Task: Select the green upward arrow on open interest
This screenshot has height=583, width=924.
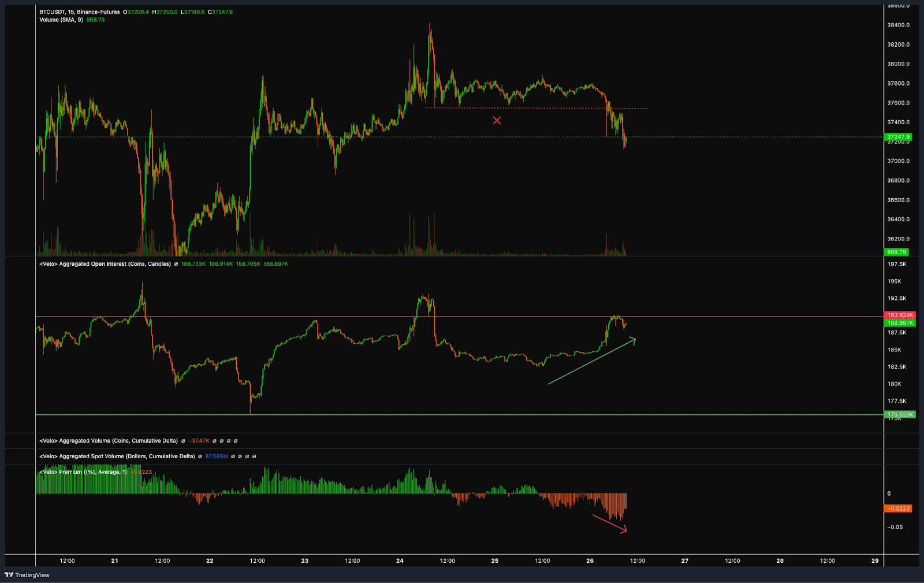Action: pos(592,361)
